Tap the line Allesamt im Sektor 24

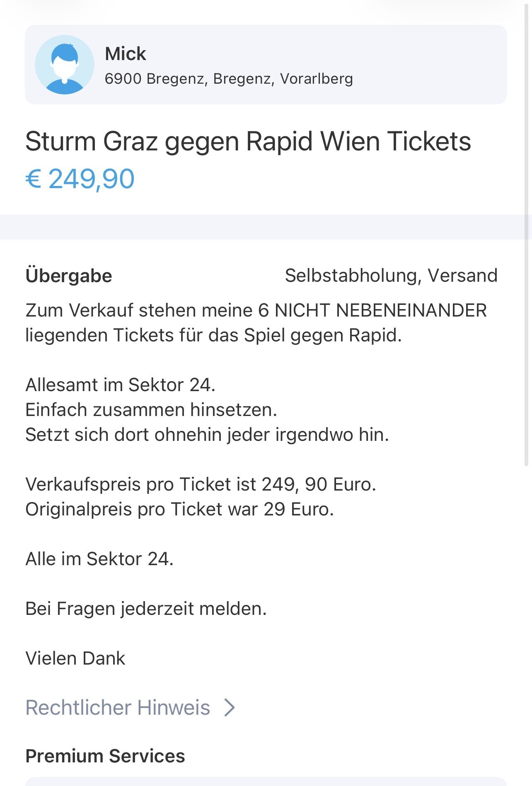120,385
